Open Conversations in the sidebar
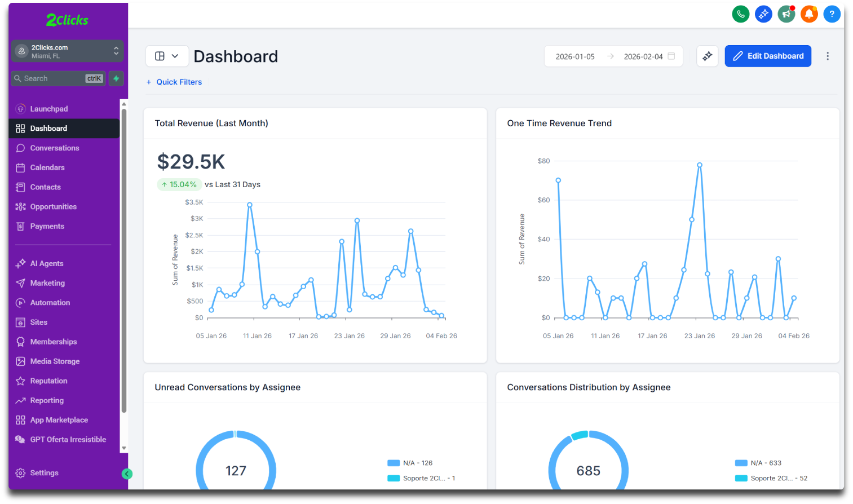 pyautogui.click(x=54, y=148)
